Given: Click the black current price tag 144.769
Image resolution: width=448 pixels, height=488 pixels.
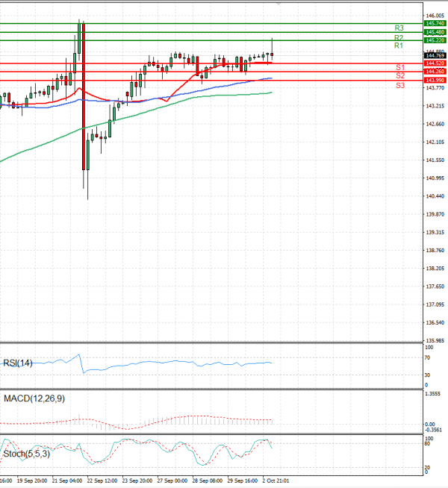Looking at the screenshot, I should click(x=435, y=55).
